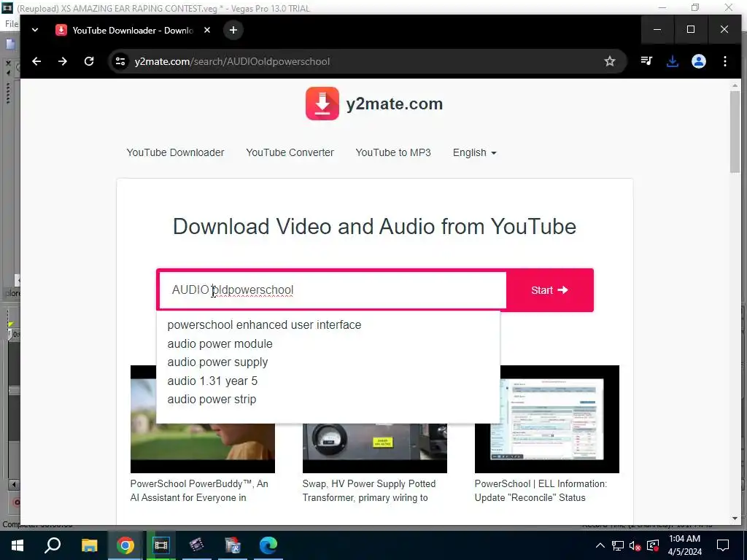Click PowerSchool ELL Information video title
Viewport: 747px width, 560px height.
coord(541,491)
